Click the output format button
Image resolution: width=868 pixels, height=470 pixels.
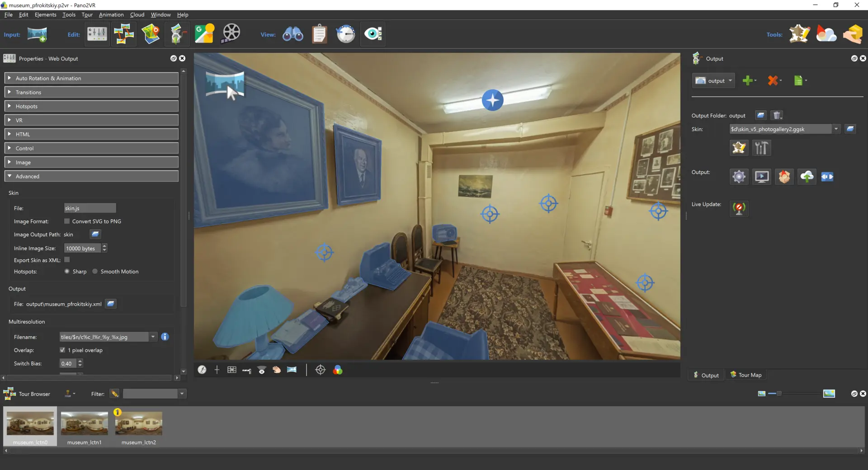pyautogui.click(x=713, y=80)
